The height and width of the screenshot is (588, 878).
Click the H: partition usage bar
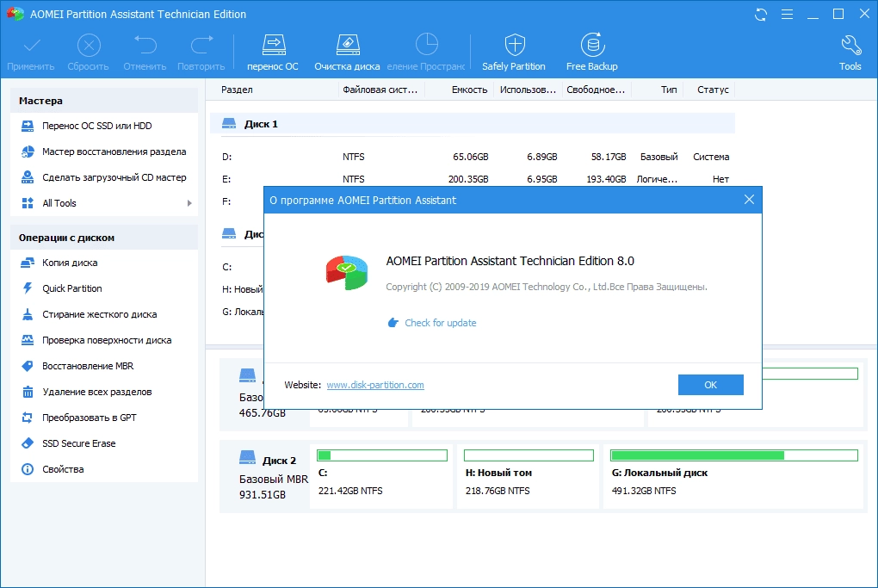[529, 455]
